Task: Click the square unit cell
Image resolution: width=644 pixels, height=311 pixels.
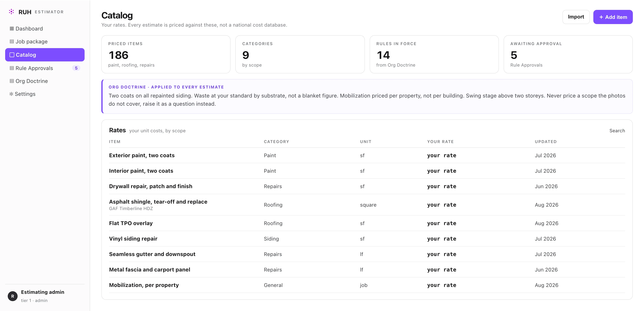Action: (x=368, y=205)
